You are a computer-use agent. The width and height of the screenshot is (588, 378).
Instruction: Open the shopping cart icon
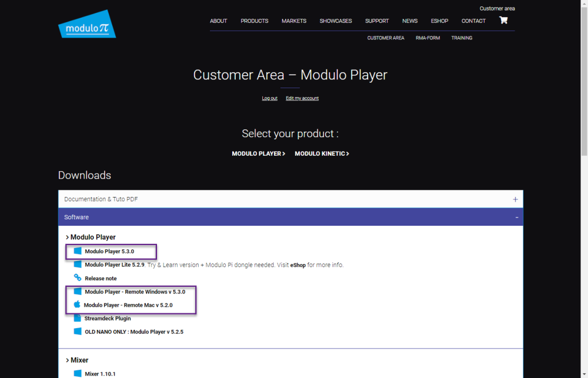(503, 20)
